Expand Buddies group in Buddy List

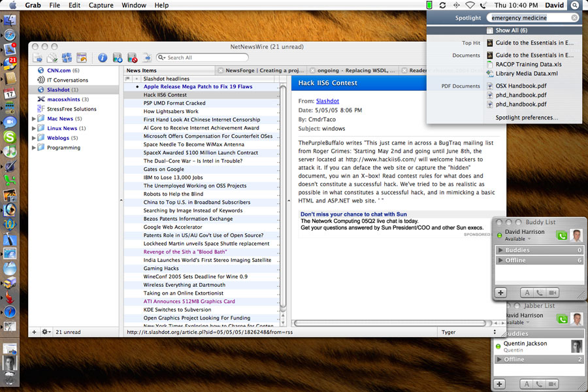(500, 250)
